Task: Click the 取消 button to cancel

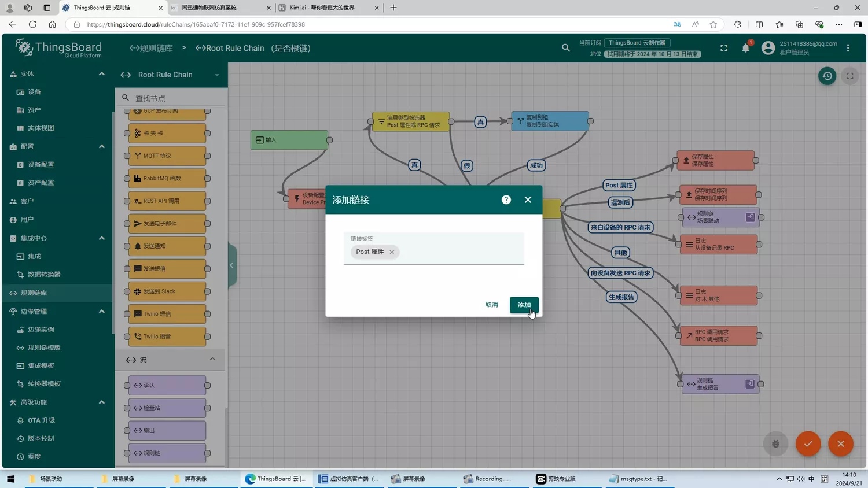Action: click(491, 305)
